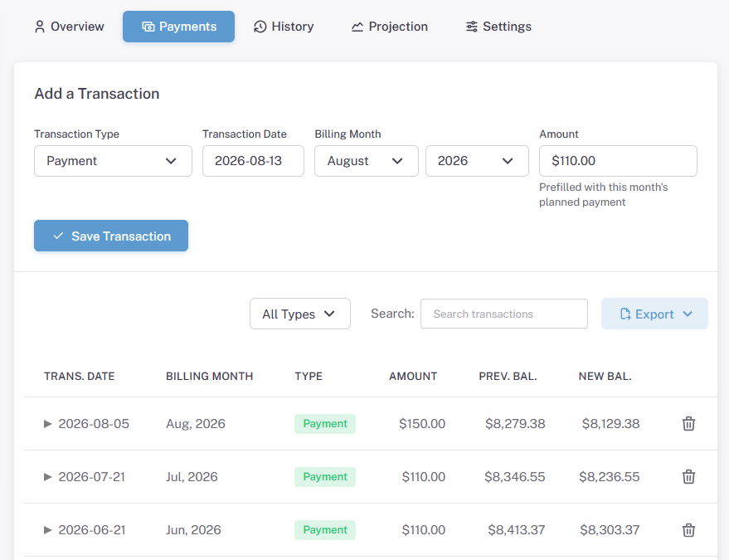Delete the Jul, 2026 payment
This screenshot has height=560, width=729.
tap(688, 477)
